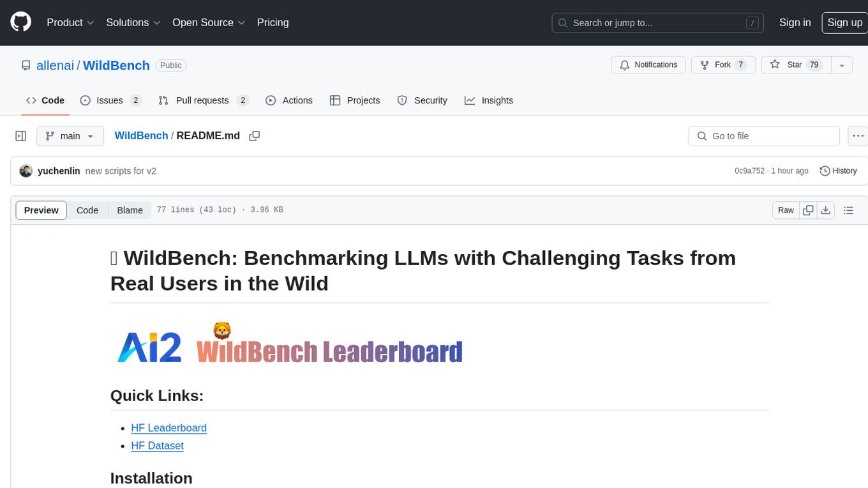Switch to the Code tab
This screenshot has height=488, width=868.
(x=45, y=100)
